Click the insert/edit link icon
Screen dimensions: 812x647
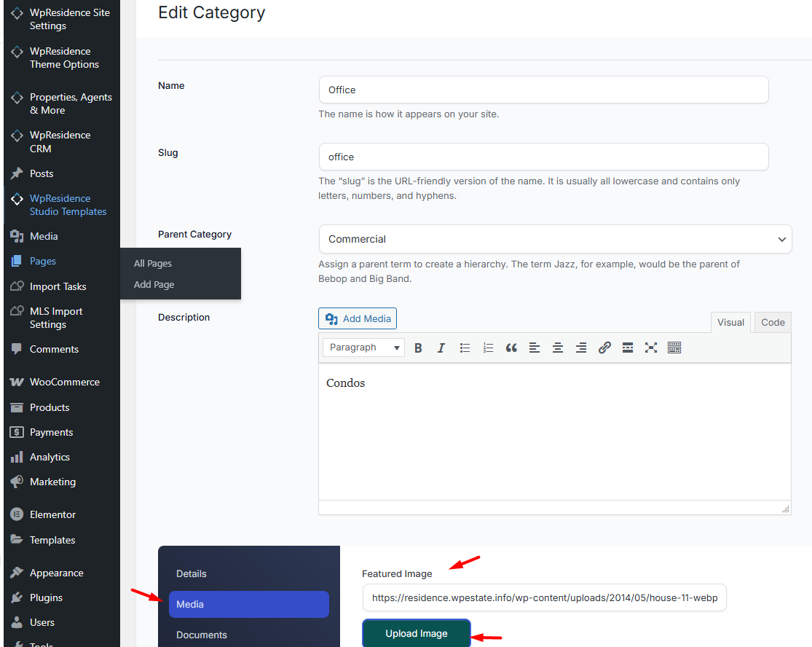click(604, 348)
